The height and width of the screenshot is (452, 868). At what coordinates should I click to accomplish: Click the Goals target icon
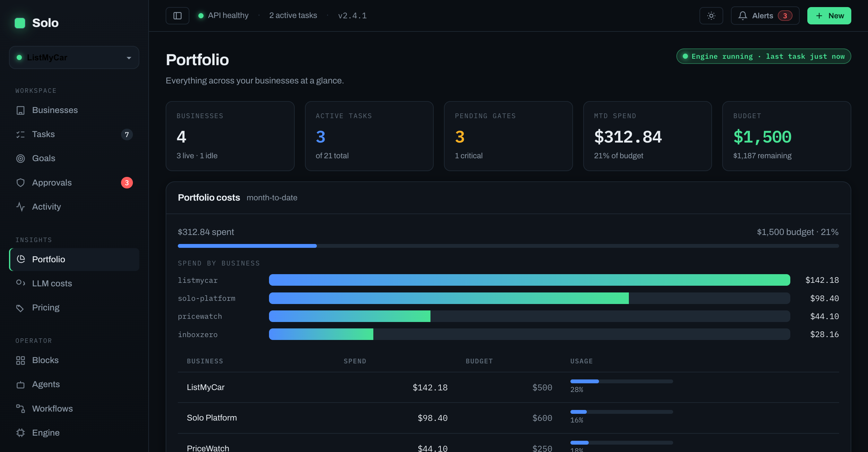click(21, 158)
